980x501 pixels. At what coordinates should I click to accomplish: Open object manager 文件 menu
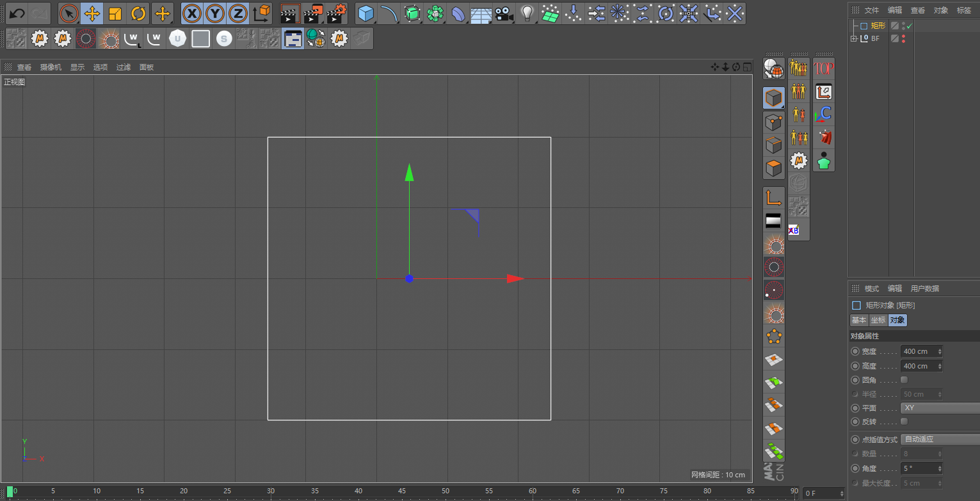click(872, 10)
